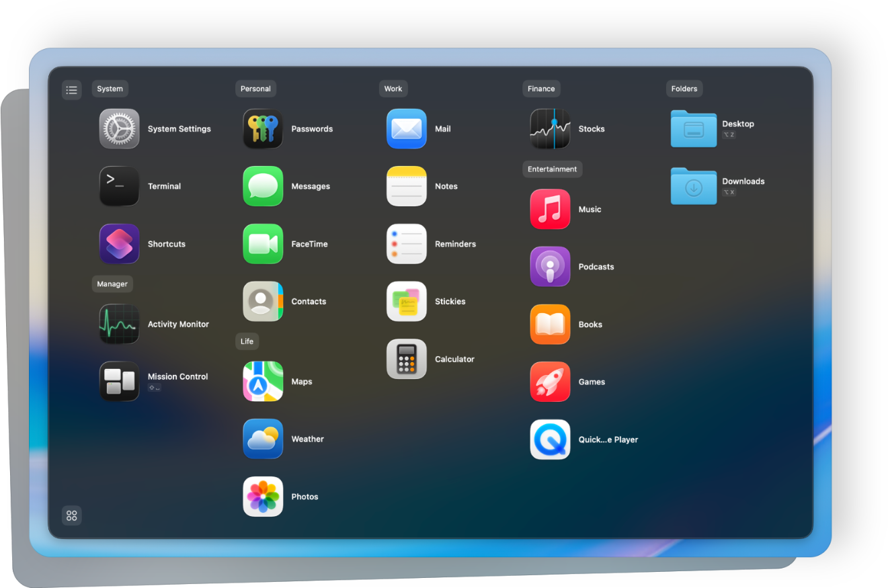Viewport: 888px width, 588px height.
Task: Open Activity Monitor app
Action: pos(120,325)
